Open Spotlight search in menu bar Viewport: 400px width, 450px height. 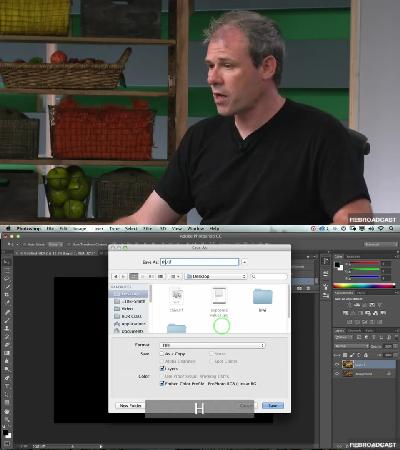(x=391, y=229)
